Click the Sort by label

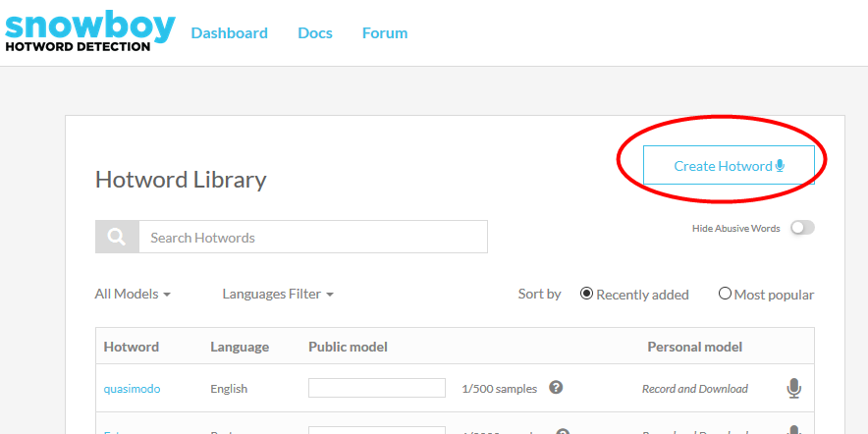pos(539,294)
